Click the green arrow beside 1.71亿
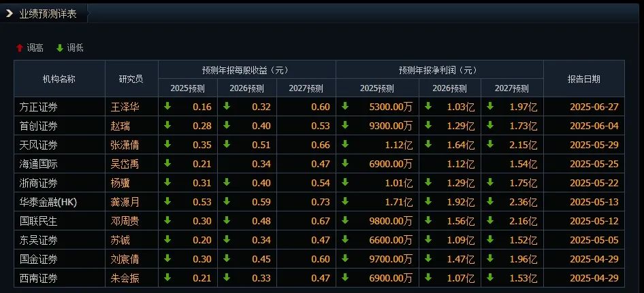This screenshot has height=293, width=644. click(x=345, y=201)
